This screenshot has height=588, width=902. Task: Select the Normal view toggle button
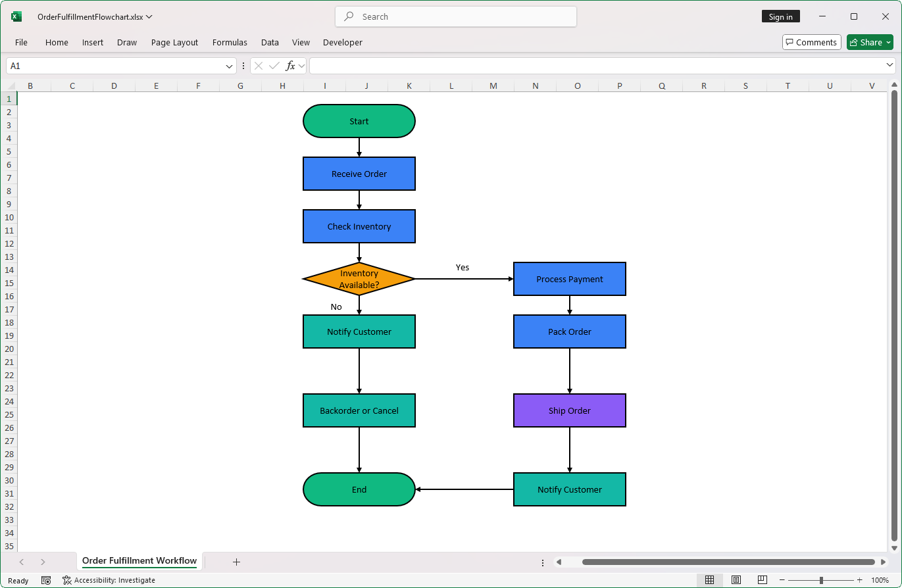point(709,580)
